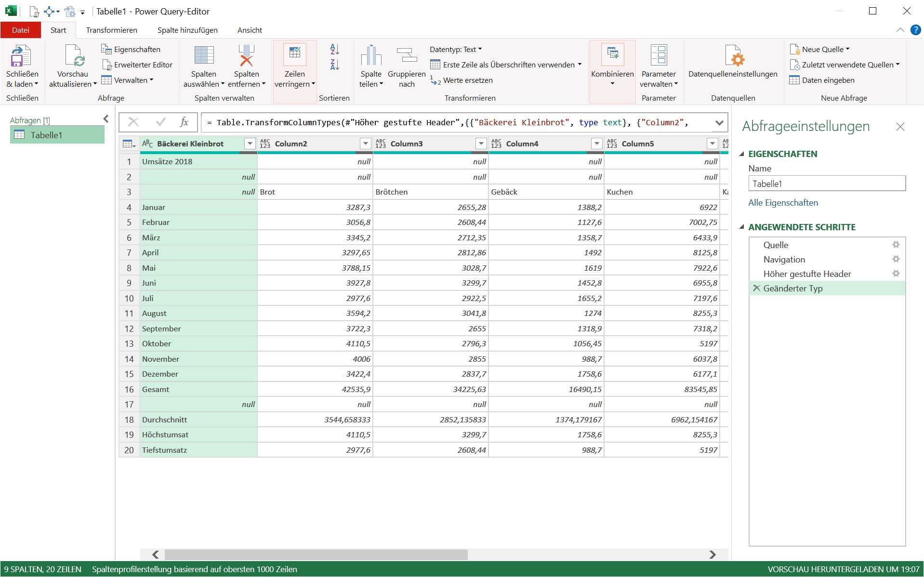Collapse the EIGENSCHAFTEN section
Screen dimensions: 924x577
[x=742, y=154]
